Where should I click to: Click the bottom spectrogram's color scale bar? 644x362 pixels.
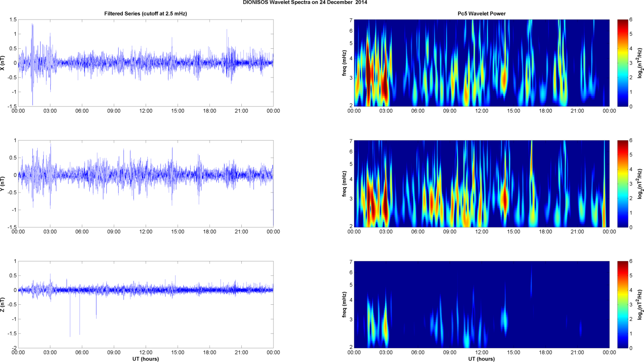[x=622, y=304]
